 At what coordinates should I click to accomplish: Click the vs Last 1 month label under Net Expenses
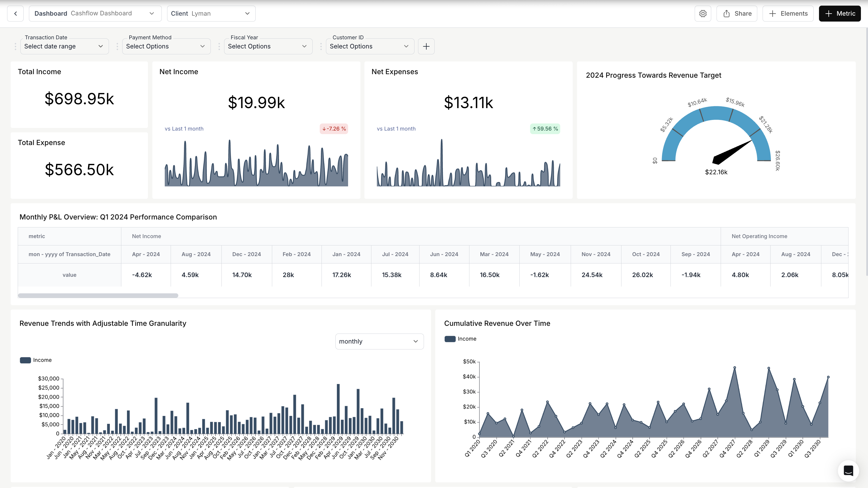pos(396,129)
